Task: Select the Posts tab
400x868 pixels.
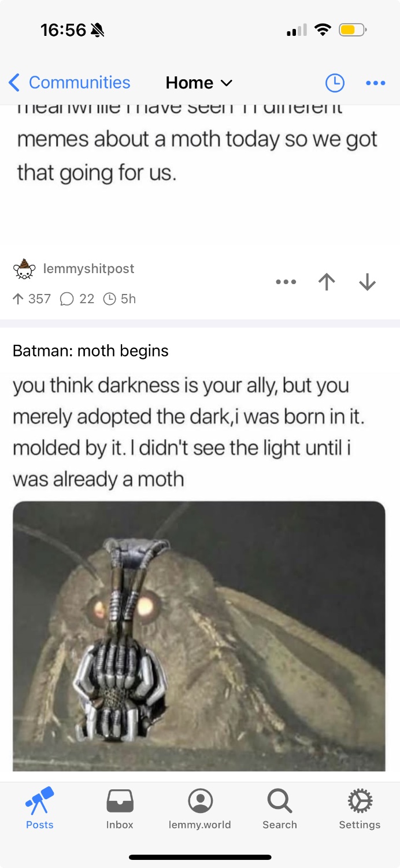Action: coord(40,809)
